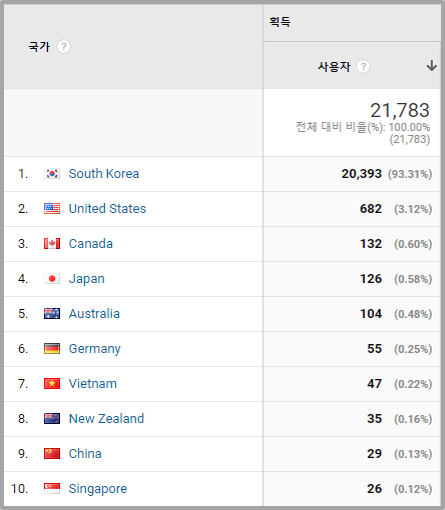The height and width of the screenshot is (510, 445).
Task: Open the Australia country link
Action: click(94, 314)
